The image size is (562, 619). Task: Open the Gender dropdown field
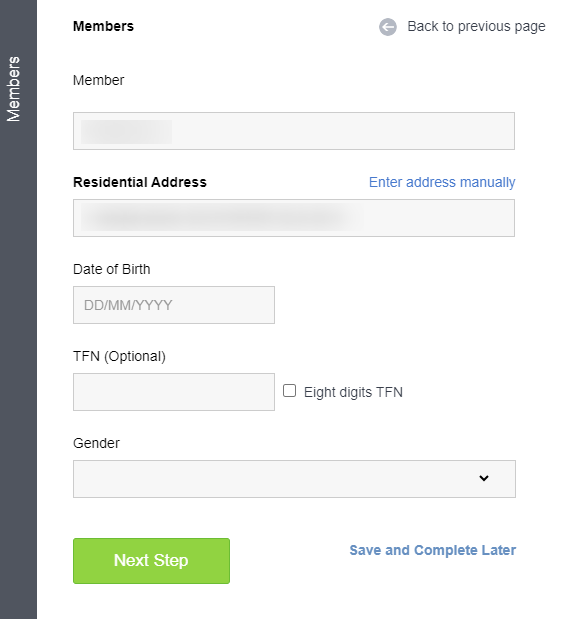point(294,478)
